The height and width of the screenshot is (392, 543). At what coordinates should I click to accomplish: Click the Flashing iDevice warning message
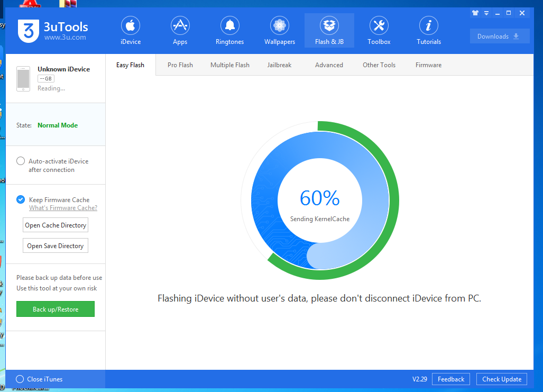[x=319, y=298]
